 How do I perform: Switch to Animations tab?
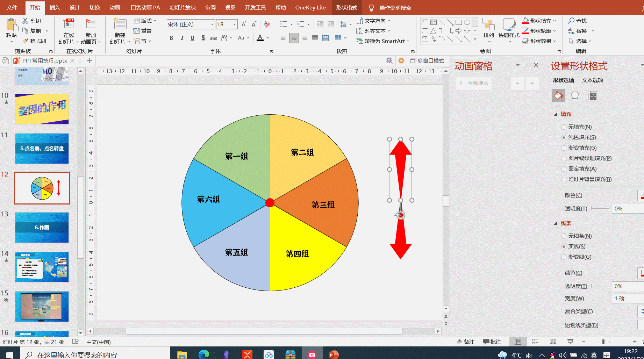pos(114,7)
